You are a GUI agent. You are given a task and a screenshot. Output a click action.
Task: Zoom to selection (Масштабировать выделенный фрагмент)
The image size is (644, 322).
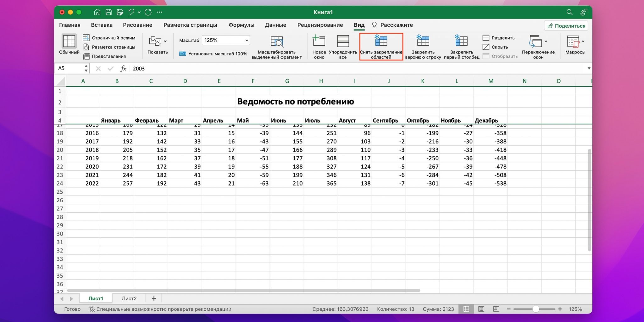pyautogui.click(x=277, y=42)
